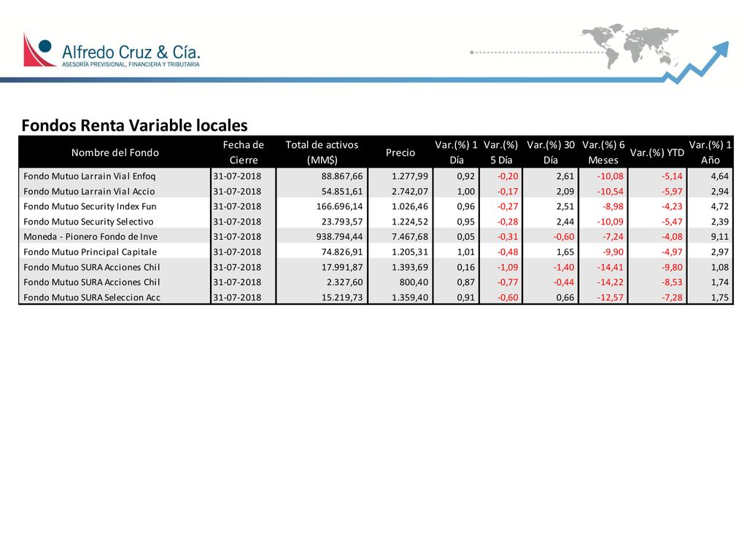The image size is (747, 560).
Task: Click the Precio column header
Action: 400,152
